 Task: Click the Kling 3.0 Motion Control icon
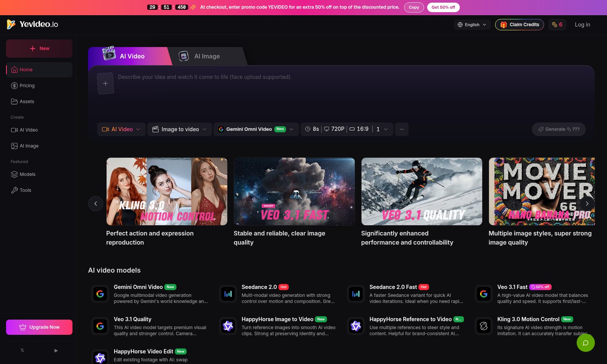(x=484, y=326)
